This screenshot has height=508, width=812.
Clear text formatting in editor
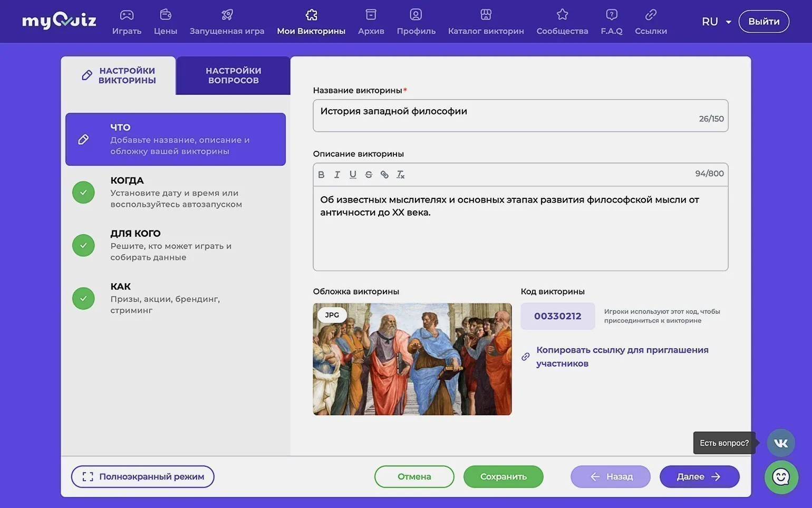(401, 175)
